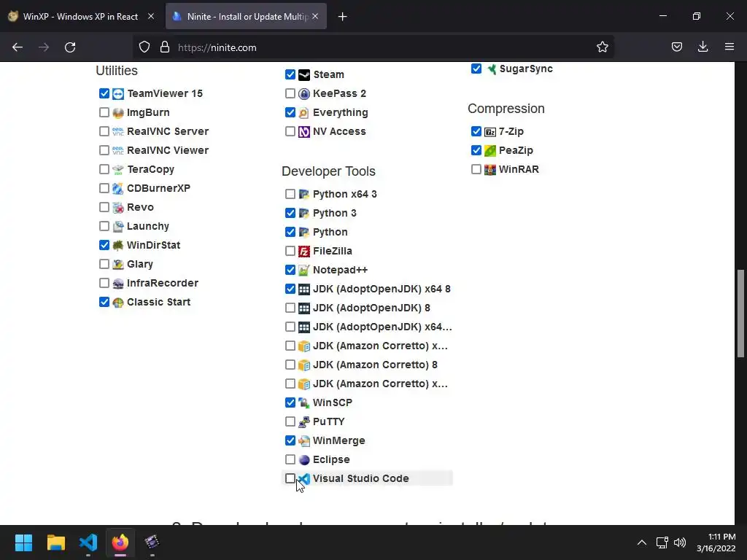The image size is (747, 560).
Task: Select the Ninite browser tab
Action: tap(246, 16)
